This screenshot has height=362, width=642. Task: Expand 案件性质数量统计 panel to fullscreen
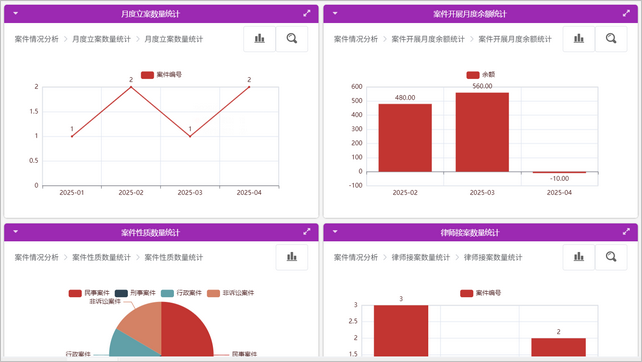pyautogui.click(x=307, y=232)
